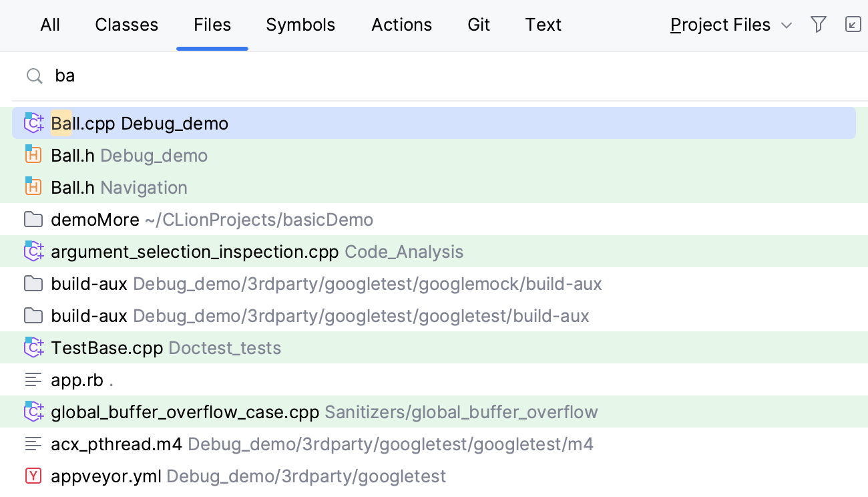Click the header file icon next to Ball.h Debug_demo
The image size is (868, 497).
point(33,155)
